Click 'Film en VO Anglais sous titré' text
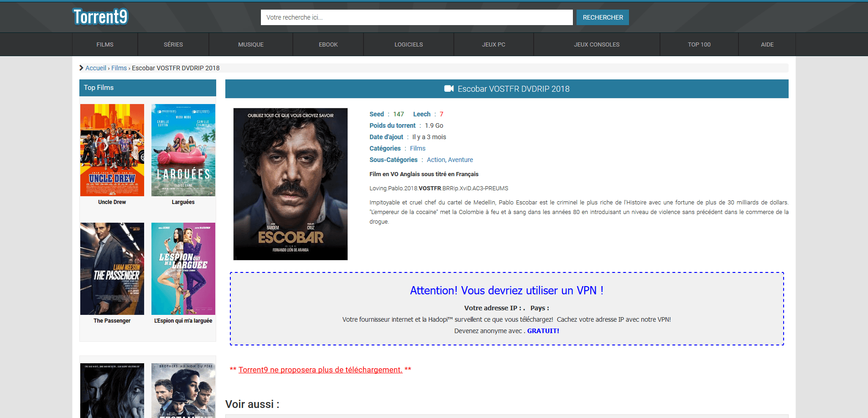The height and width of the screenshot is (418, 868). click(x=424, y=174)
